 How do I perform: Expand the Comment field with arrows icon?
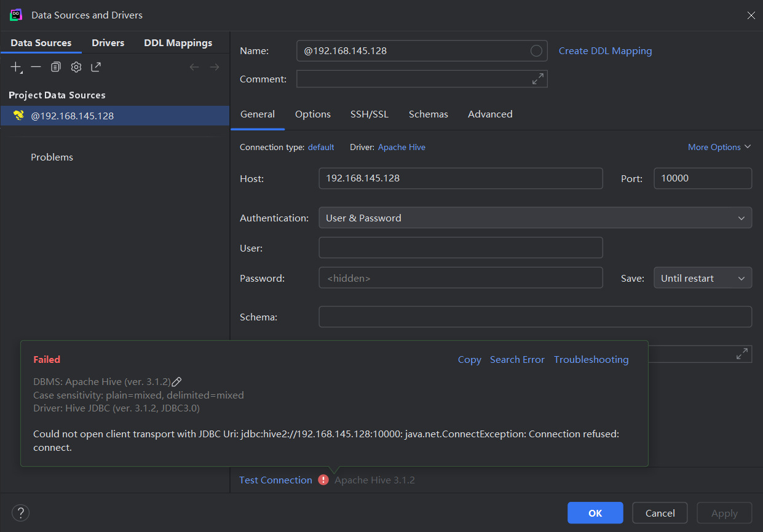pos(538,79)
